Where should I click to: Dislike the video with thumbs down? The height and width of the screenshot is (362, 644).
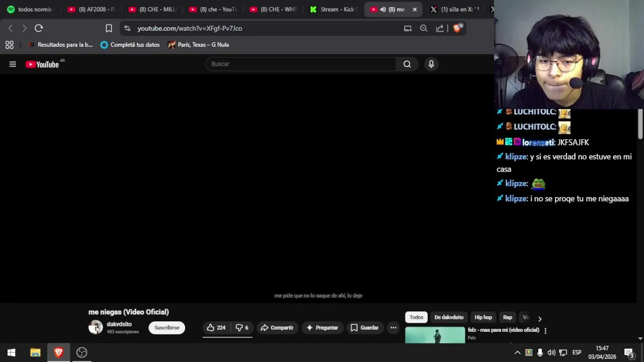click(242, 328)
